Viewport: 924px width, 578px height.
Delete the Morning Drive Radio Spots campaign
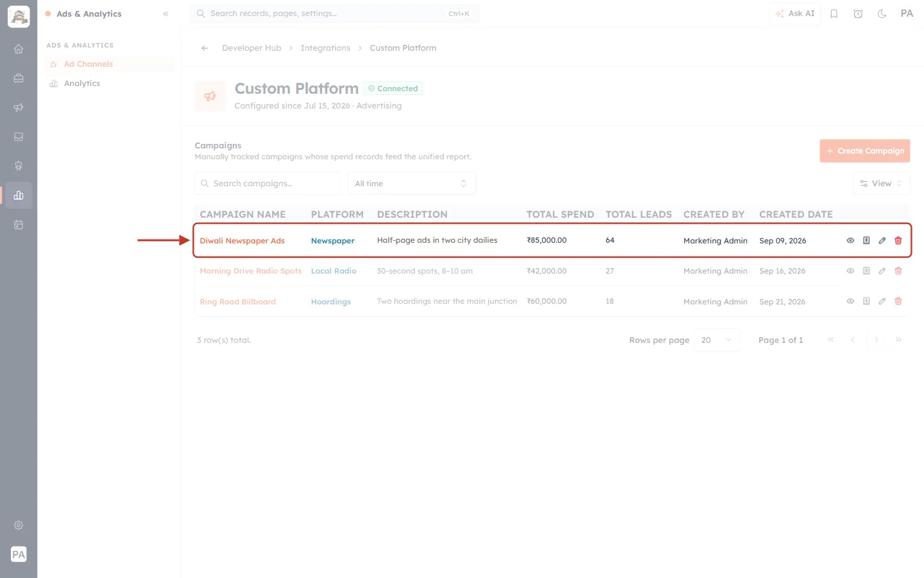click(898, 271)
